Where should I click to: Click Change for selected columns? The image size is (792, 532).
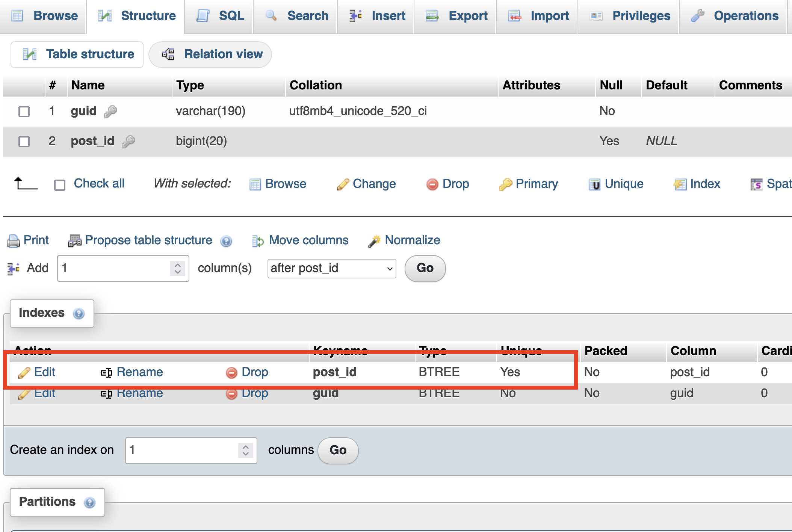[374, 184]
